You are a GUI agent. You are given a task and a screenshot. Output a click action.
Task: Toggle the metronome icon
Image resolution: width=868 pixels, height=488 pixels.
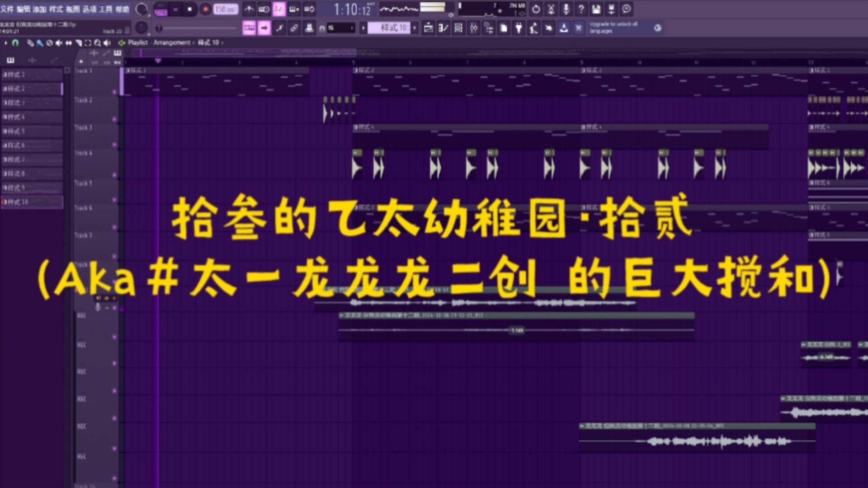coord(249,9)
